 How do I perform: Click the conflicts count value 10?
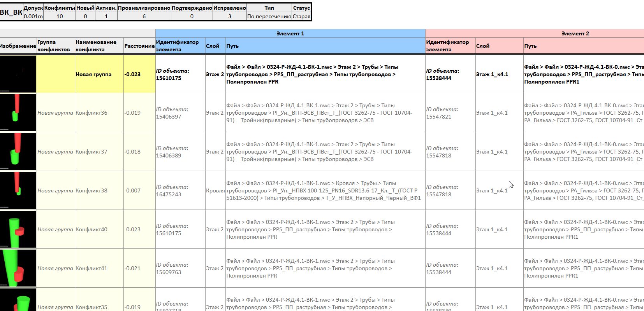(60, 16)
